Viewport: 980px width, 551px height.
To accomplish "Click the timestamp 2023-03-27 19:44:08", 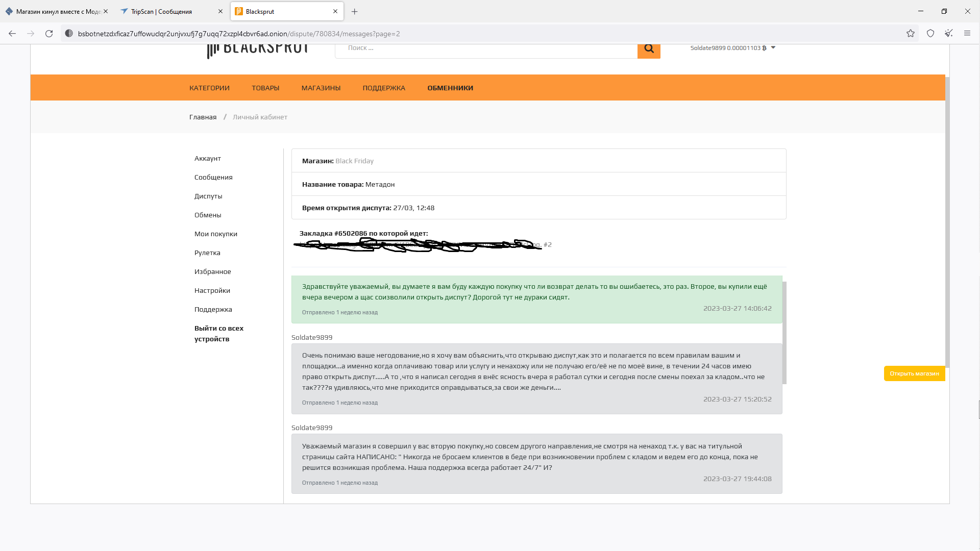I will pos(737,479).
